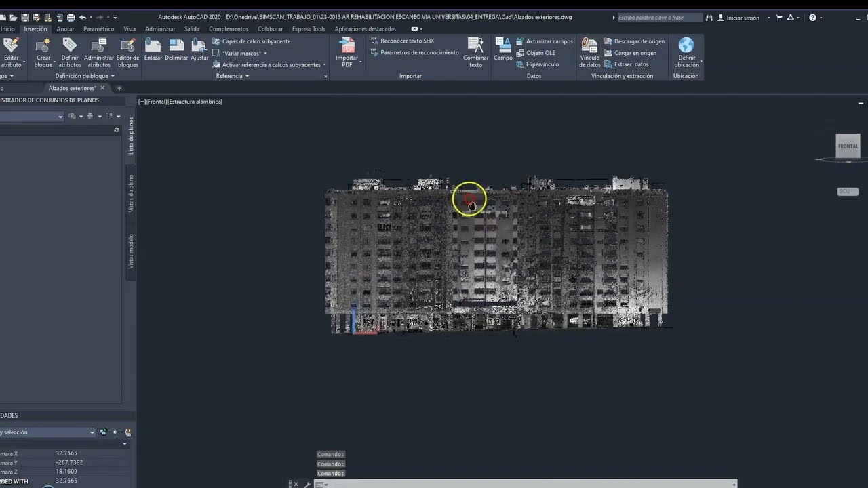The height and width of the screenshot is (488, 868).
Task: Click the Undo arrow icon
Action: [83, 17]
